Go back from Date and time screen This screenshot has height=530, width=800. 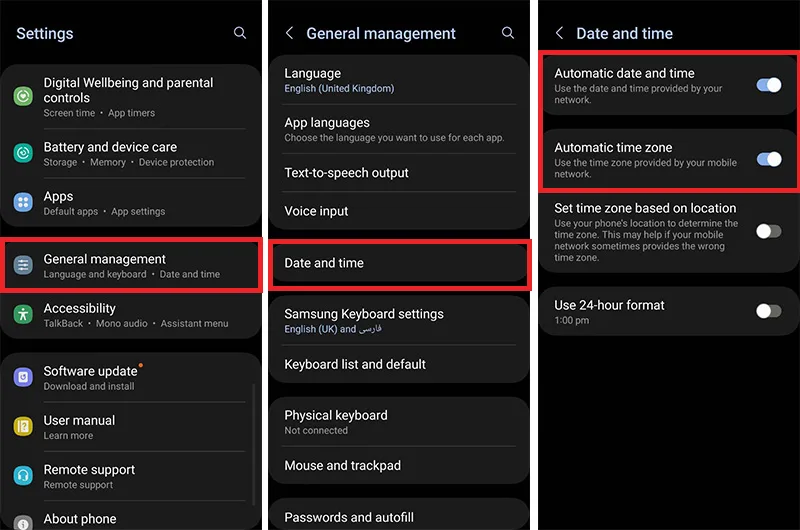point(559,33)
